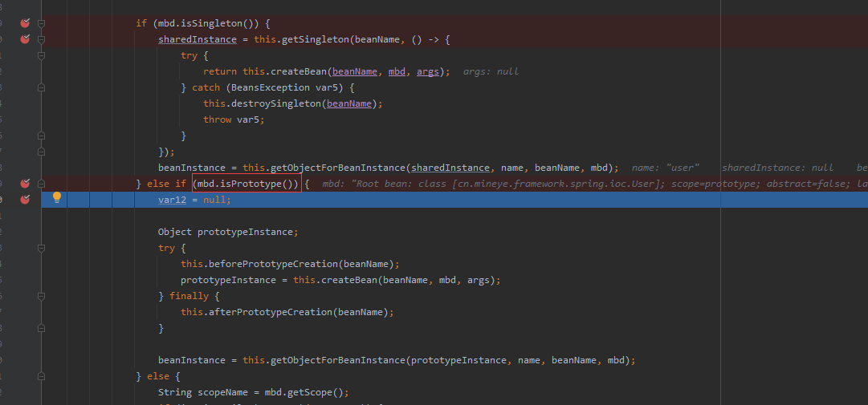Fold the finally block
Screen dimensions: 868x405
(41, 296)
